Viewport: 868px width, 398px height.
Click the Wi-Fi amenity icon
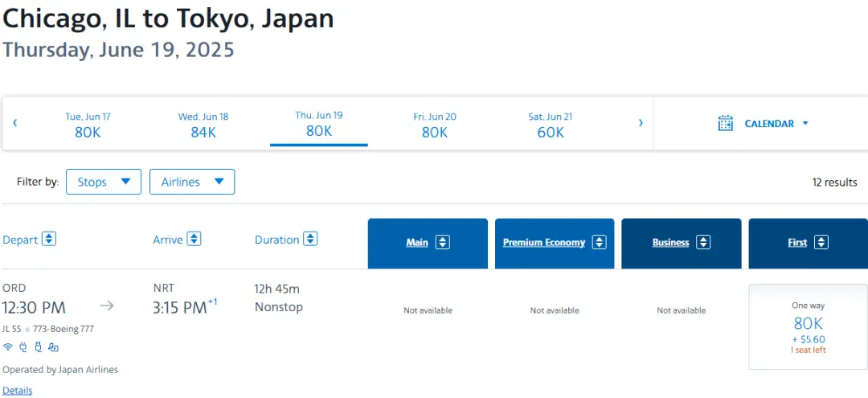tap(8, 347)
